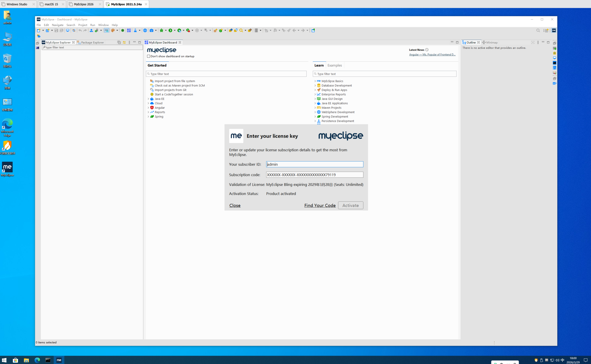This screenshot has width=591, height=364.
Task: Click the task list clipboard icon in right sidebar
Action: pyautogui.click(x=554, y=53)
